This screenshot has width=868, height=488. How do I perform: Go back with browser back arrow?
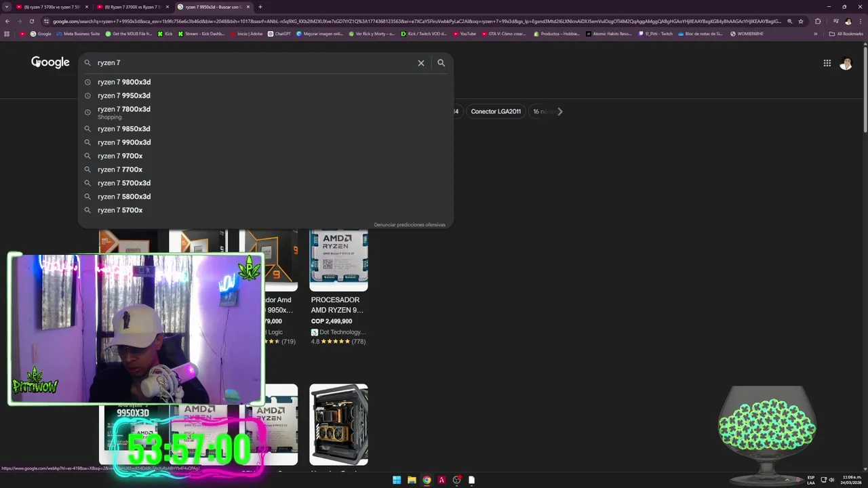(x=7, y=21)
